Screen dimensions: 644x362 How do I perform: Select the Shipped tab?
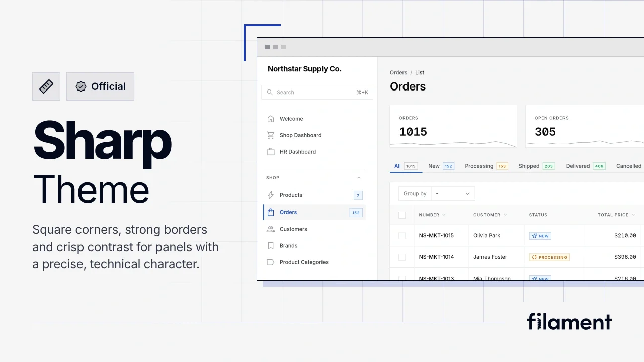pos(536,166)
